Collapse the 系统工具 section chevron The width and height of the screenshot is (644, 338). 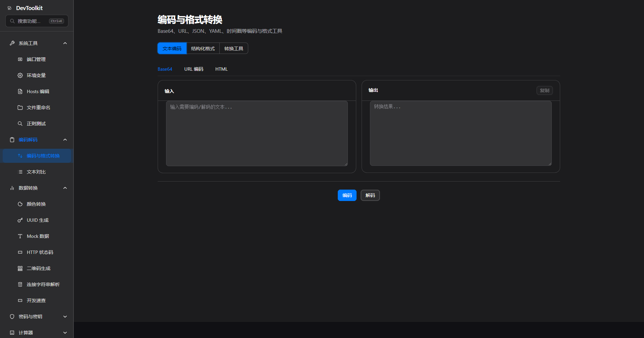click(65, 43)
